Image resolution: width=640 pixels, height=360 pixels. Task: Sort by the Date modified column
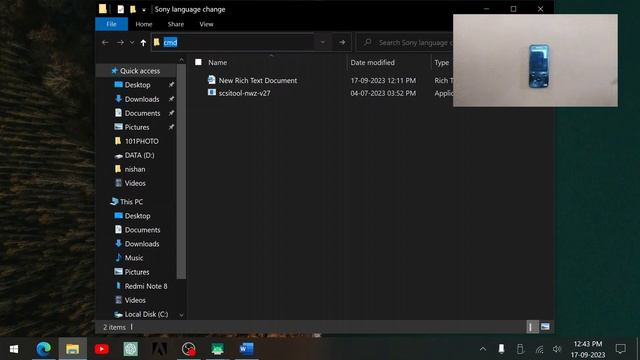point(372,62)
